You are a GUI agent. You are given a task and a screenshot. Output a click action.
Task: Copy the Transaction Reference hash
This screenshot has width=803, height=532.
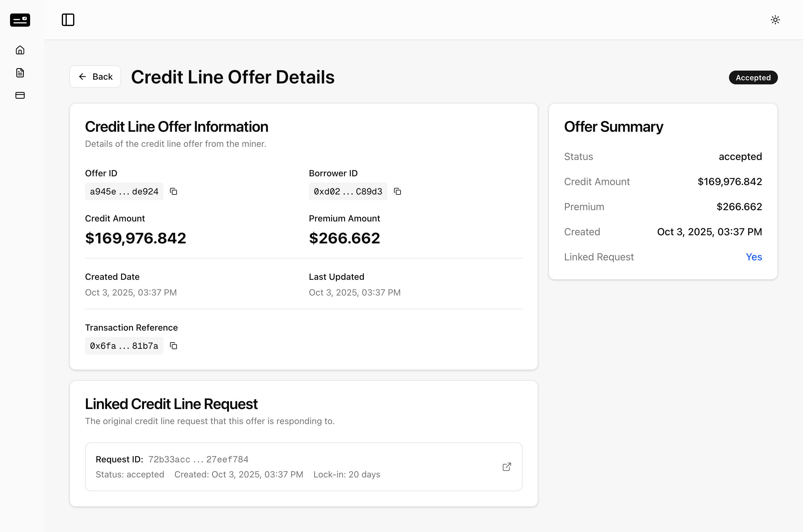pos(173,346)
